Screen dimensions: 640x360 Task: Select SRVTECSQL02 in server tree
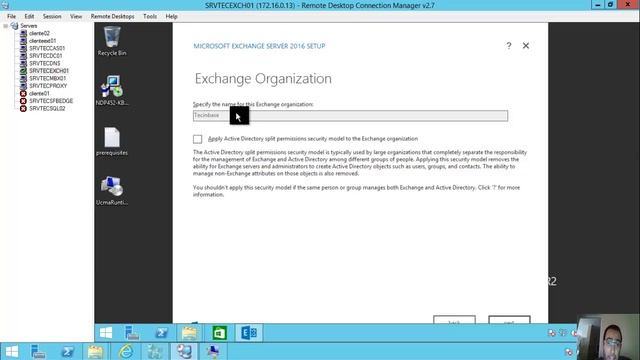point(47,109)
